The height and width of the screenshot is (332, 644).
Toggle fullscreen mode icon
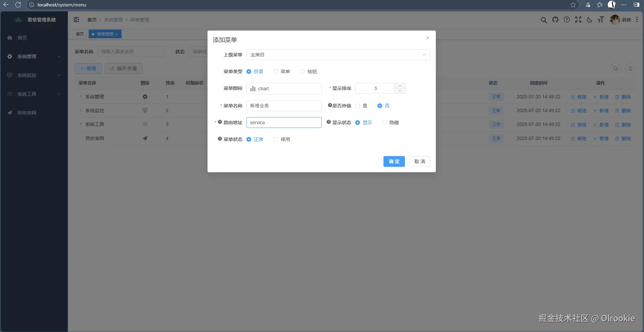(578, 19)
